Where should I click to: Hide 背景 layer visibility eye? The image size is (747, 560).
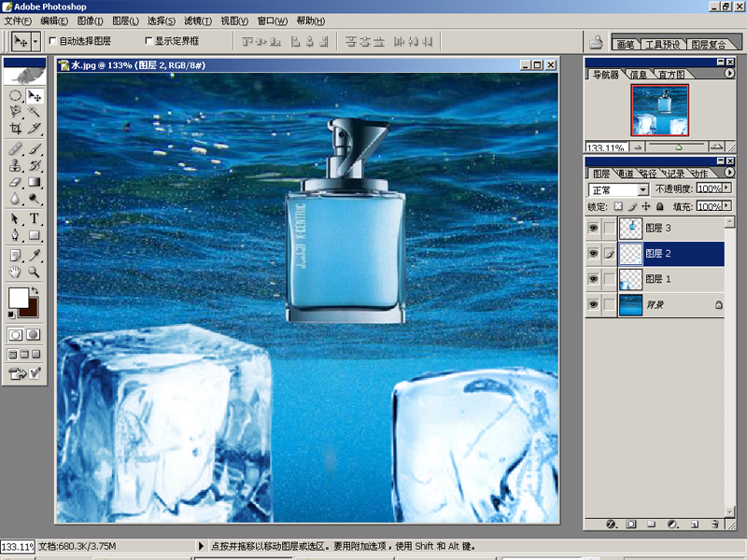click(593, 304)
